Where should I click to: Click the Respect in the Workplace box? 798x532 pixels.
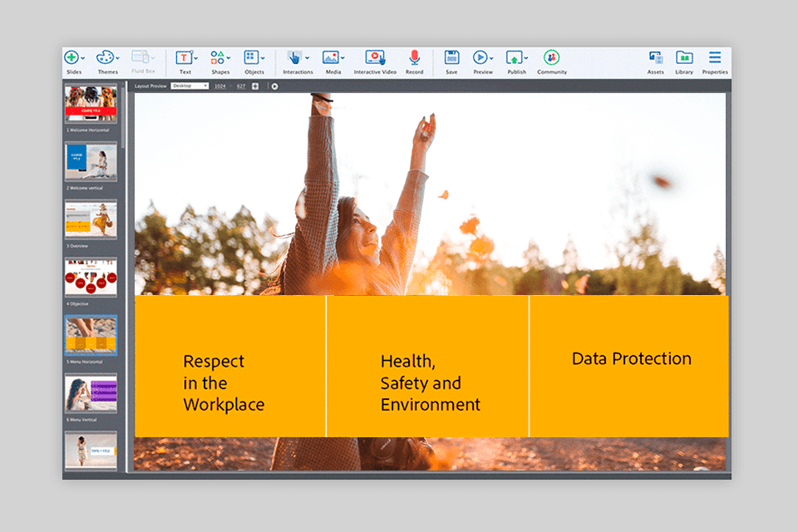point(230,366)
